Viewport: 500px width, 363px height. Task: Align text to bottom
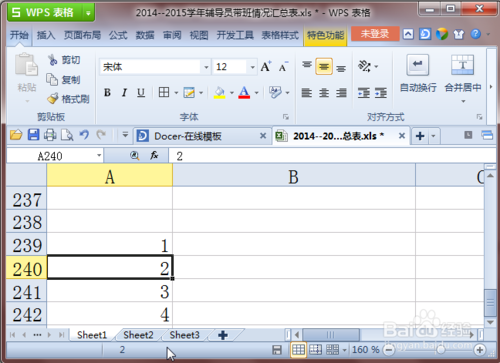click(x=341, y=68)
